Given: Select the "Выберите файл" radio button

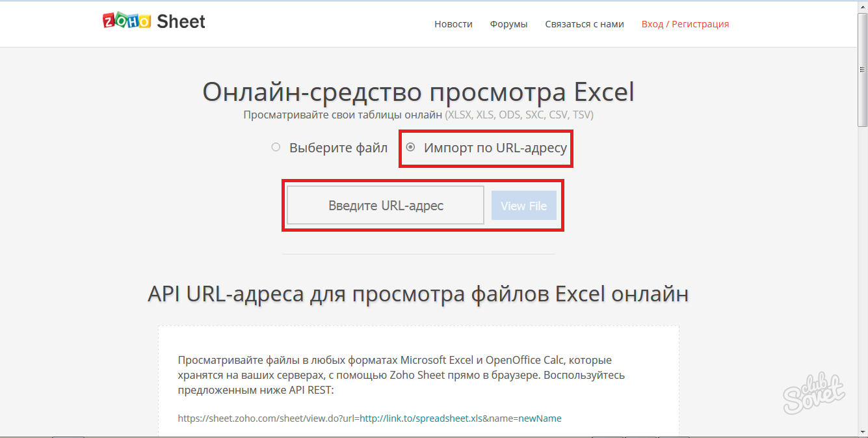Looking at the screenshot, I should coord(276,148).
